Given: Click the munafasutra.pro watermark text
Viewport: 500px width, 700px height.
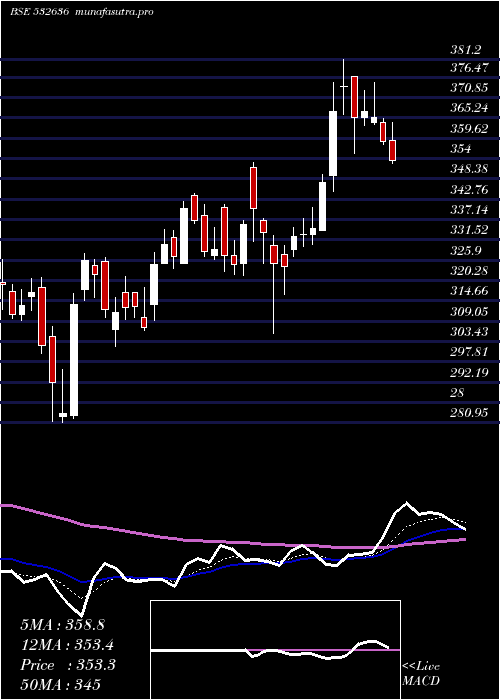Looking at the screenshot, I should click(x=115, y=12).
